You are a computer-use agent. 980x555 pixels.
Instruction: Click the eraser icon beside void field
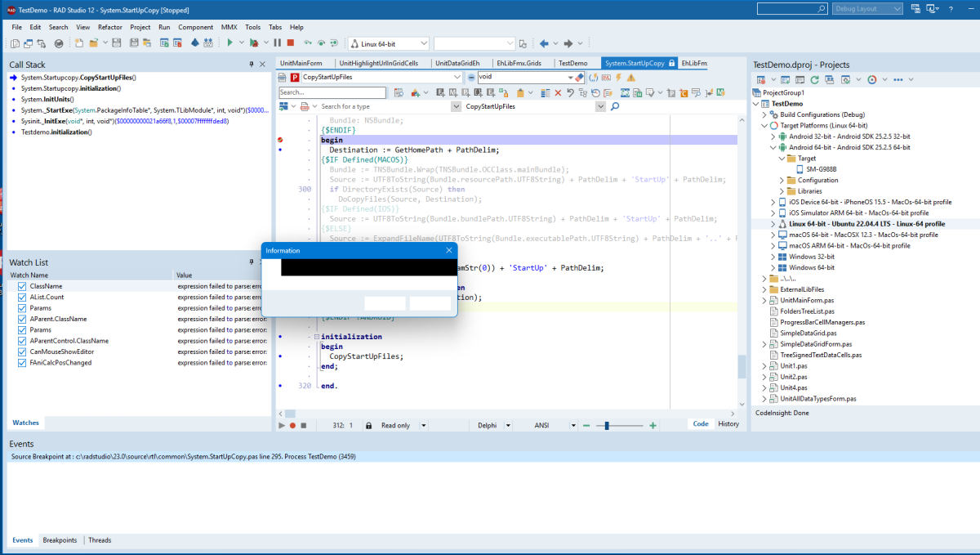(x=580, y=77)
